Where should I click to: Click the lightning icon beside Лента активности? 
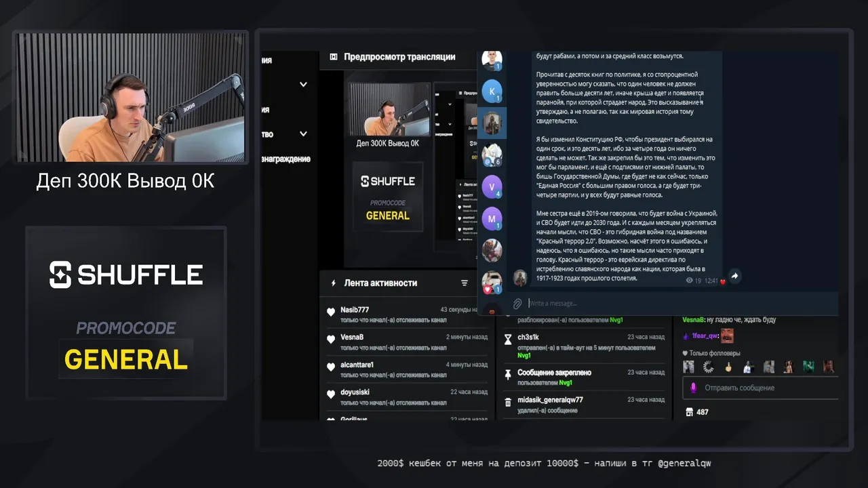point(333,283)
